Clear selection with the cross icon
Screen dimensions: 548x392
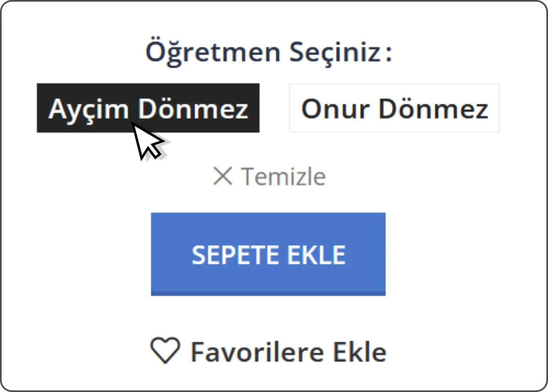click(222, 176)
